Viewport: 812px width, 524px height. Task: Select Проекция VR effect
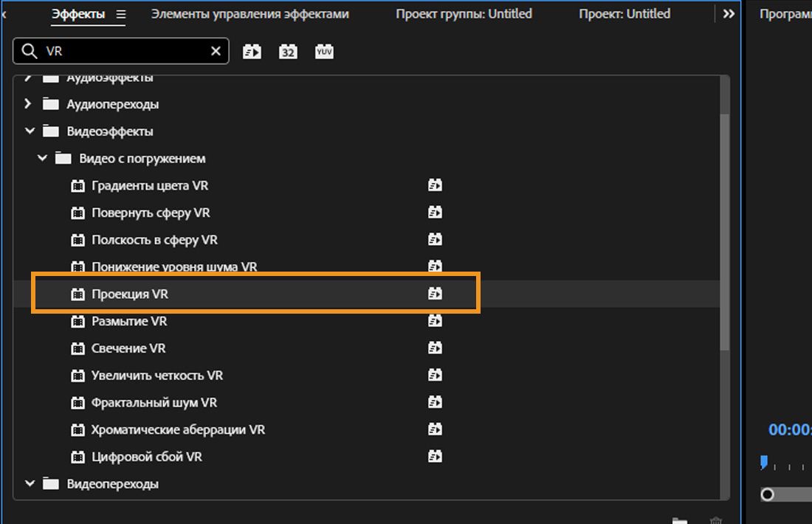[x=129, y=294]
